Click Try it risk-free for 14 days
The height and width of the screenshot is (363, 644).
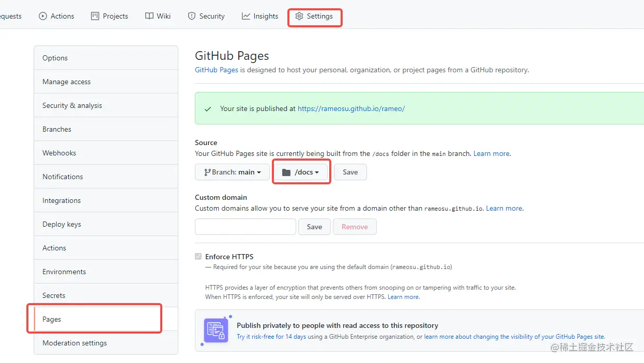(x=271, y=337)
